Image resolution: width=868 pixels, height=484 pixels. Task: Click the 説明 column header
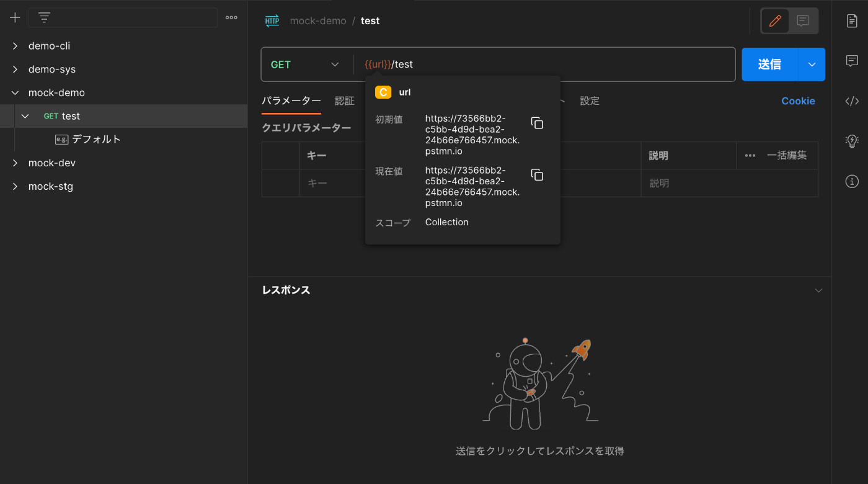(658, 156)
